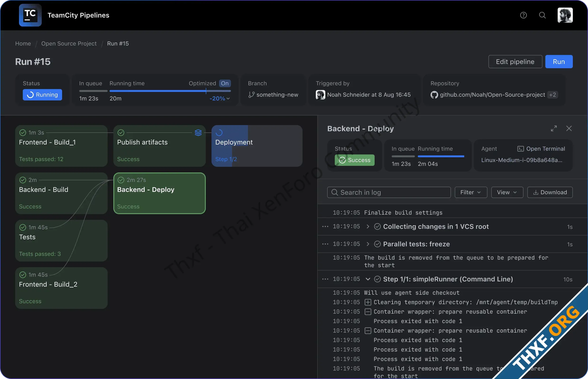The width and height of the screenshot is (588, 379).
Task: Click the header search magnifier icon
Action: [542, 15]
